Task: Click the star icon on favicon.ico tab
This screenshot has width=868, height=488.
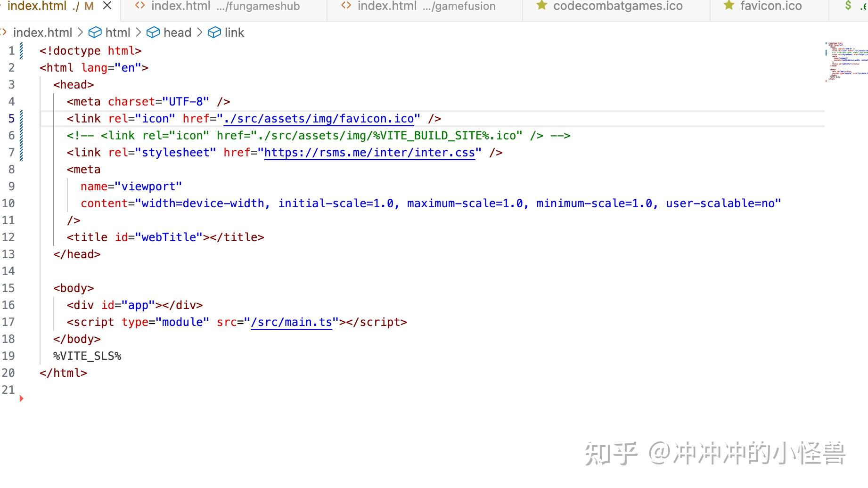Action: click(728, 6)
